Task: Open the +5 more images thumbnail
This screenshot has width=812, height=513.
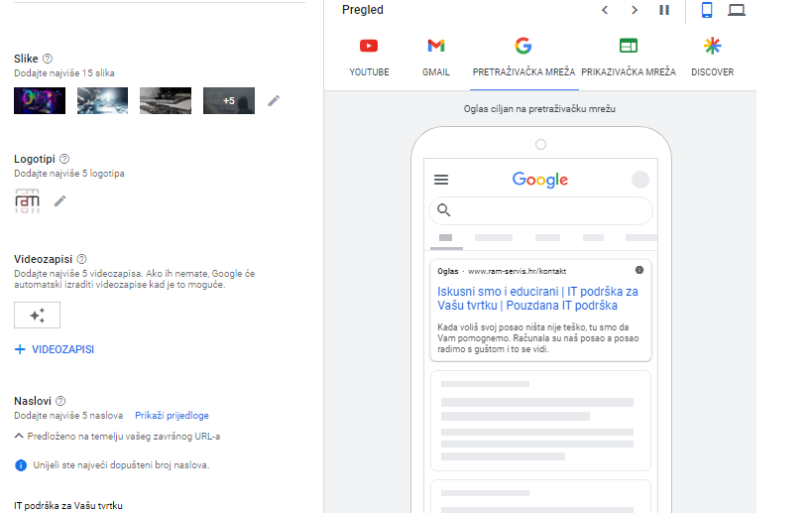Action: click(x=229, y=100)
